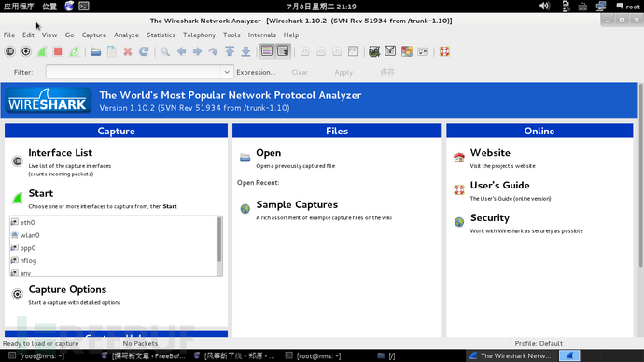
Task: Click the resize all columns toolbar icon
Action: (x=353, y=51)
